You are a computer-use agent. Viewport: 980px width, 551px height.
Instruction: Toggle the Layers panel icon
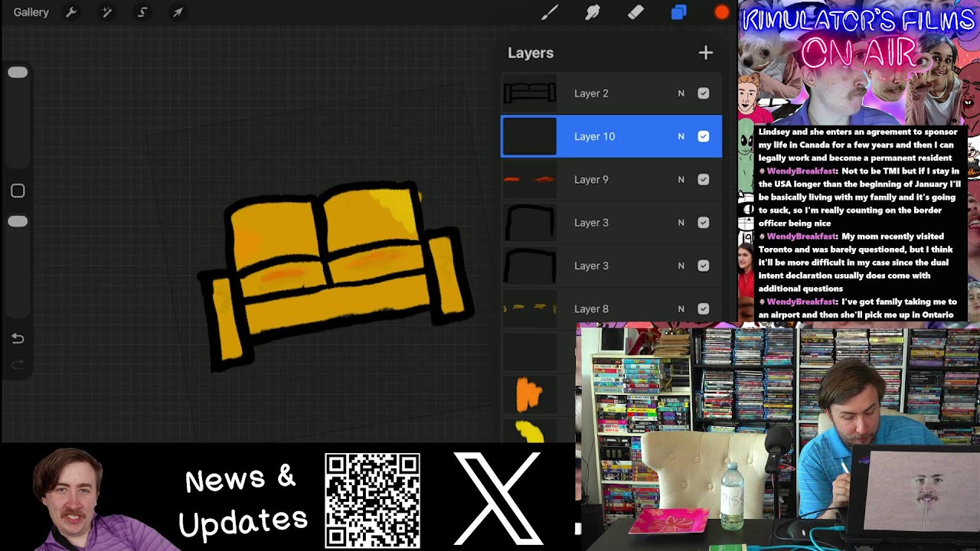tap(678, 12)
